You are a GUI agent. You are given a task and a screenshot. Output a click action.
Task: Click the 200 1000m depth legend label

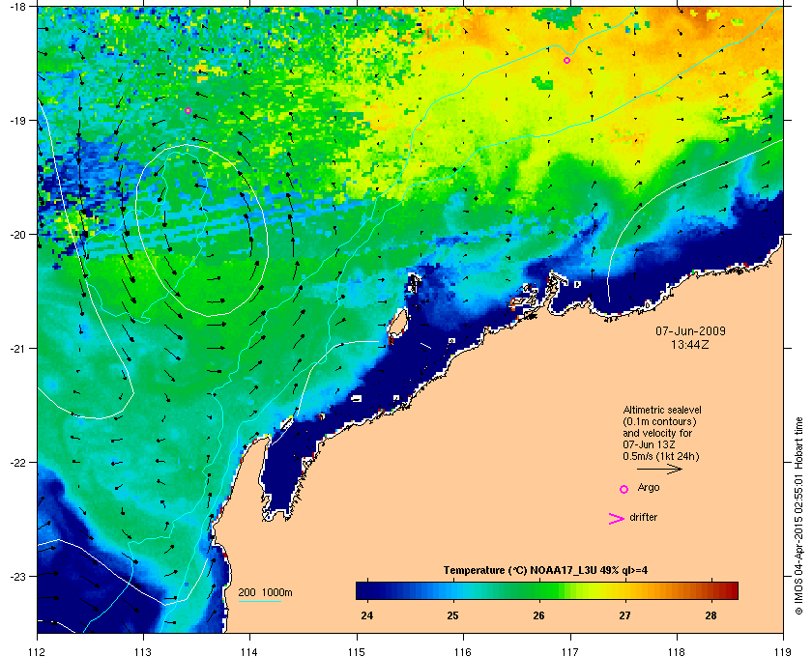coord(265,593)
